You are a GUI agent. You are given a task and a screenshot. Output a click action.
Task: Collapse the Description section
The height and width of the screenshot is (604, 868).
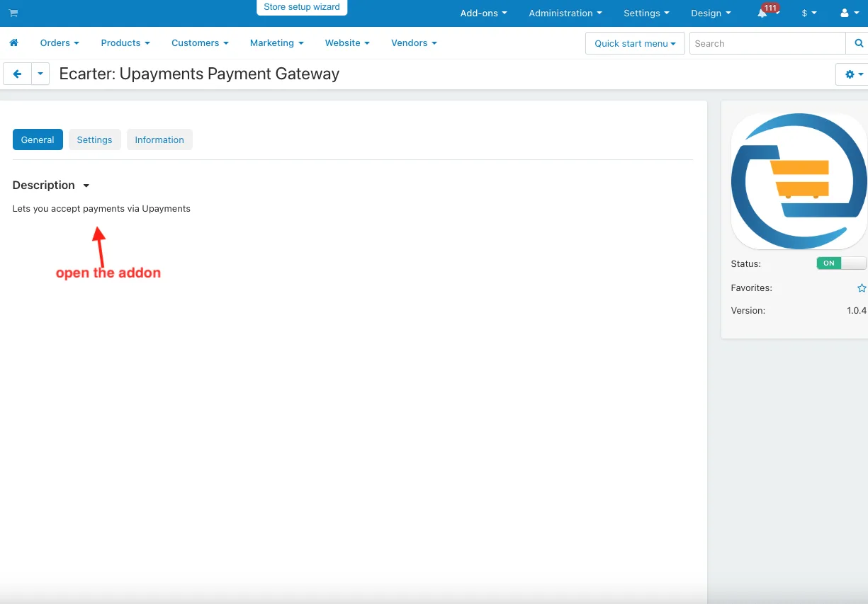[51, 185]
